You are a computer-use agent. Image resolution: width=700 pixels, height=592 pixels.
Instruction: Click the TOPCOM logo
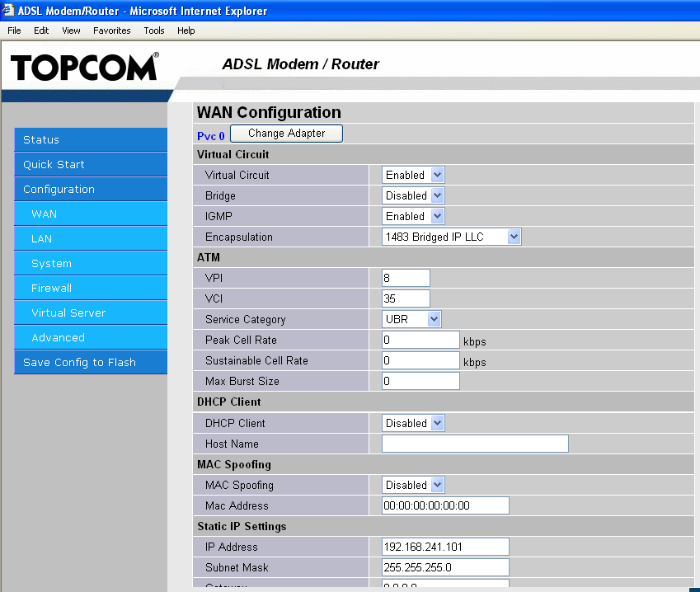[85, 67]
